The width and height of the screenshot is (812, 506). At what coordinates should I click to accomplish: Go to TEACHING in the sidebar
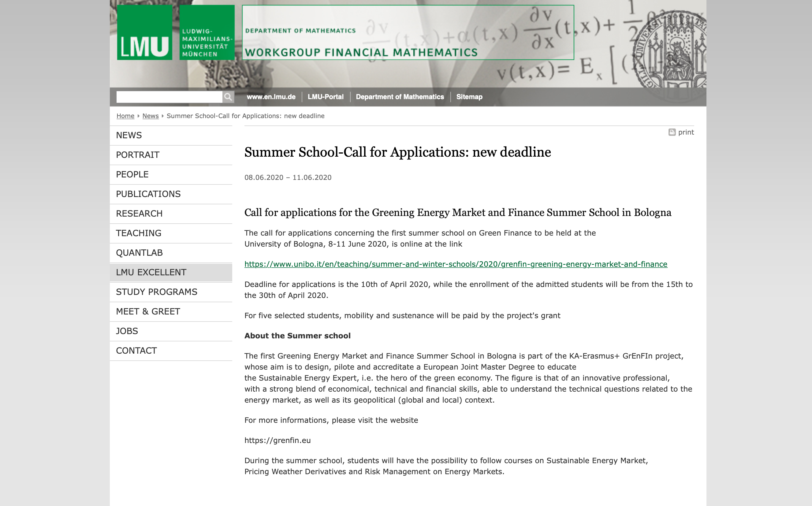[x=171, y=233]
